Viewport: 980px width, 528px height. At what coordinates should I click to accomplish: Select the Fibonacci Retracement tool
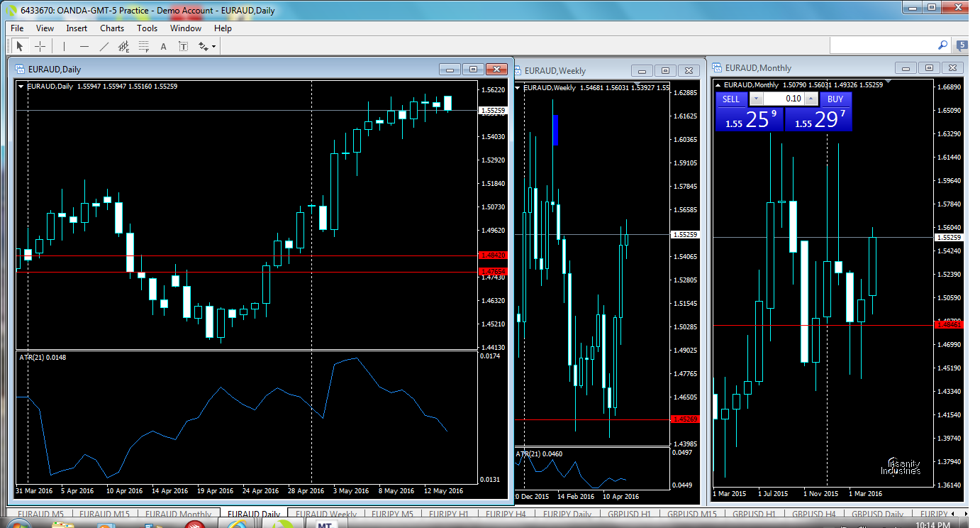point(144,47)
